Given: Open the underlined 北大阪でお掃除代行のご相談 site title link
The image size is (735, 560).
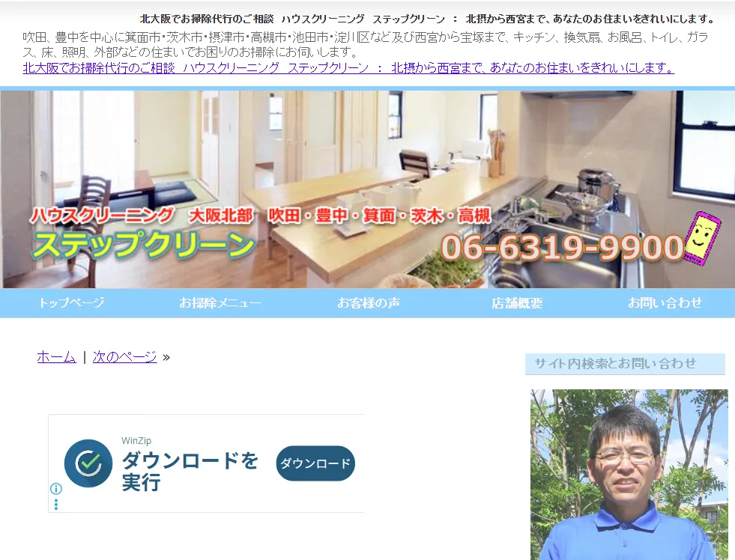Looking at the screenshot, I should [348, 68].
